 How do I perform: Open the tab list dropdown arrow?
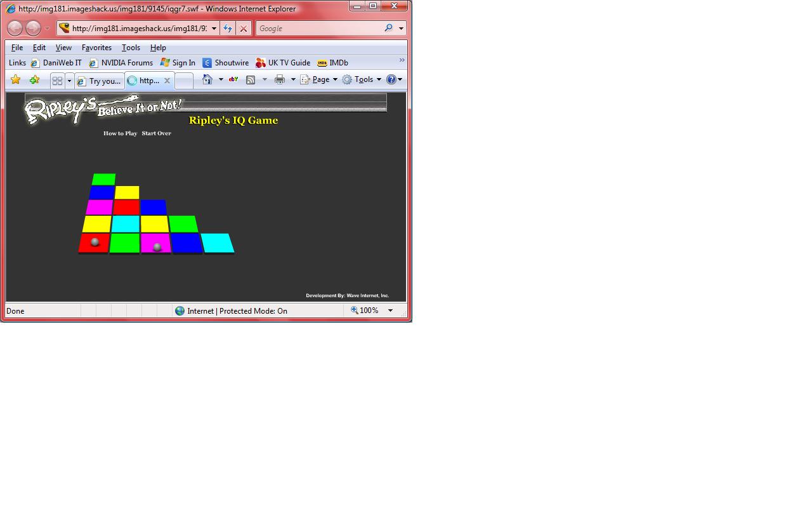69,81
